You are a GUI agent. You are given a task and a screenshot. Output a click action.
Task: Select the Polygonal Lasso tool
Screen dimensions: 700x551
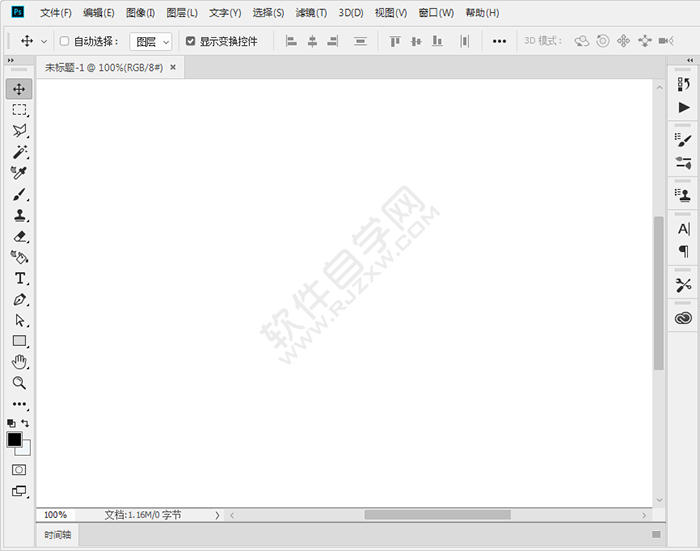19,131
